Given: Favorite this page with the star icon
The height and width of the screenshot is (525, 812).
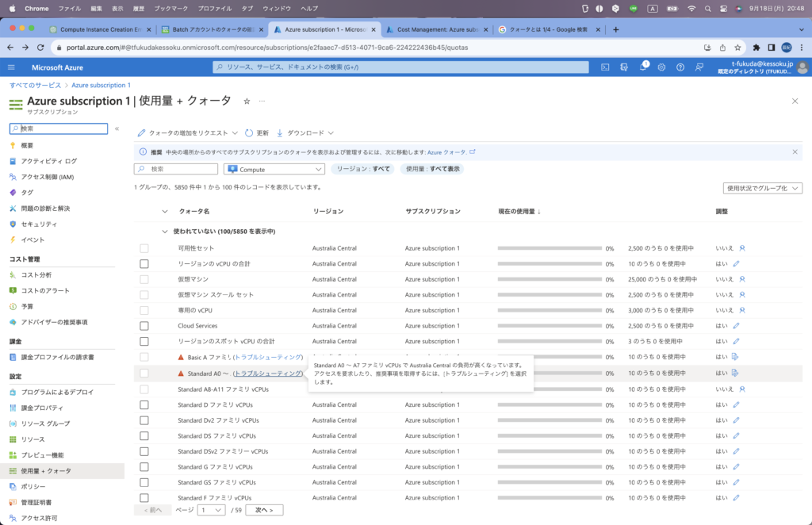Looking at the screenshot, I should [x=247, y=102].
